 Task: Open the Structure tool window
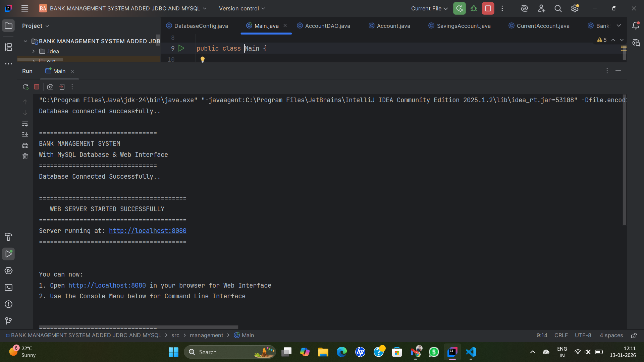[x=9, y=47]
